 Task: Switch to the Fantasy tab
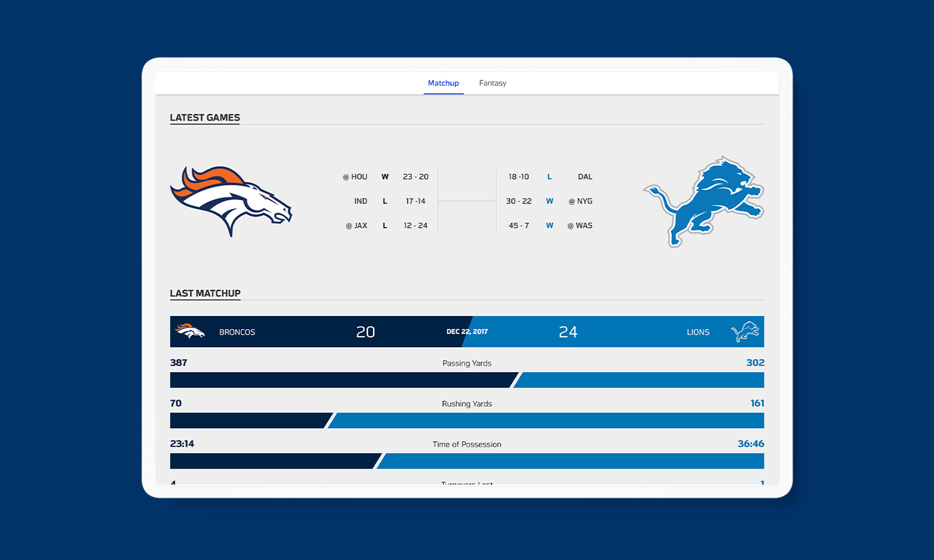point(493,83)
